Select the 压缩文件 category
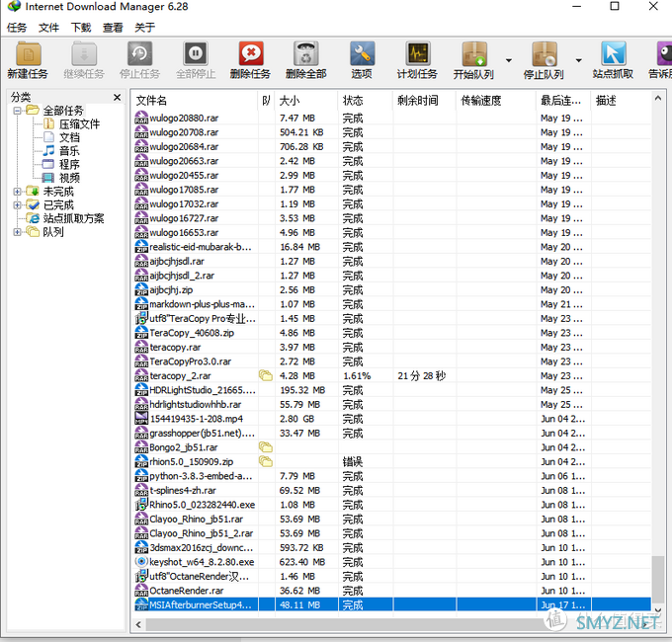Image resolution: width=672 pixels, height=642 pixels. [79, 124]
